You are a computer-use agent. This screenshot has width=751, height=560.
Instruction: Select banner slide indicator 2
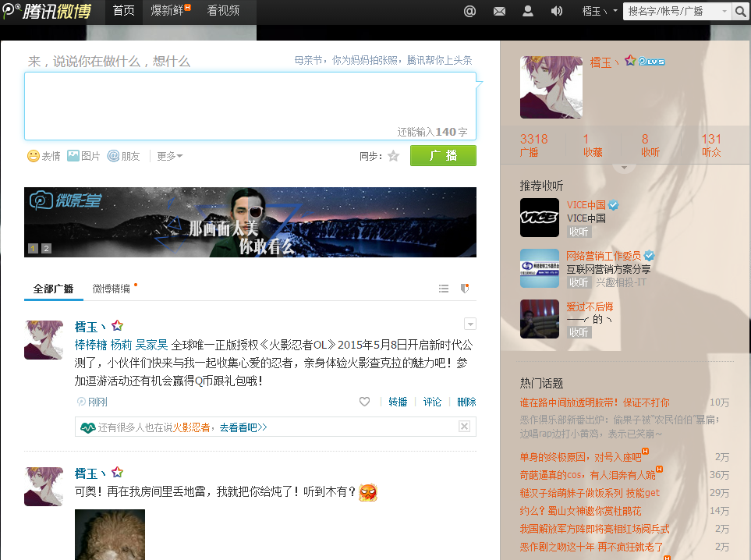(x=46, y=248)
